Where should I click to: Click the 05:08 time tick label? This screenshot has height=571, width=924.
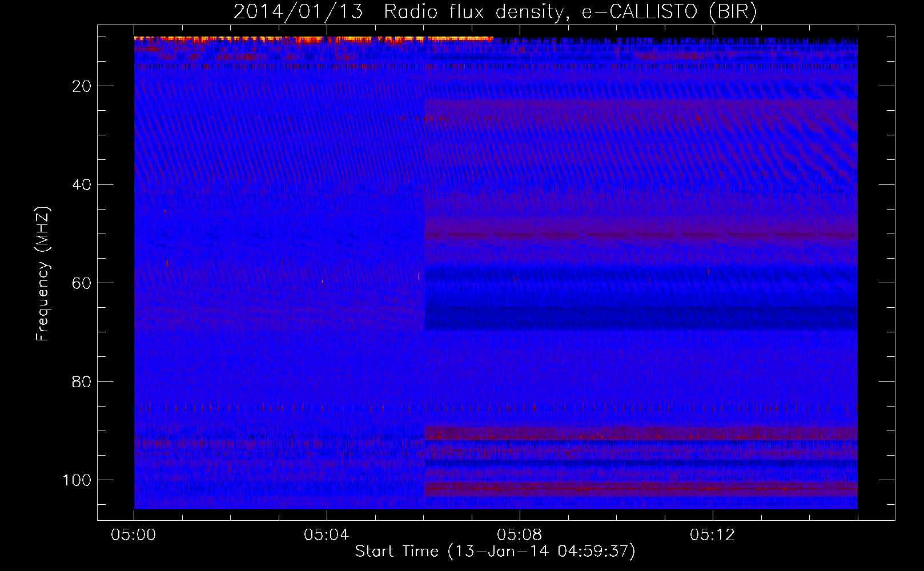coord(520,535)
